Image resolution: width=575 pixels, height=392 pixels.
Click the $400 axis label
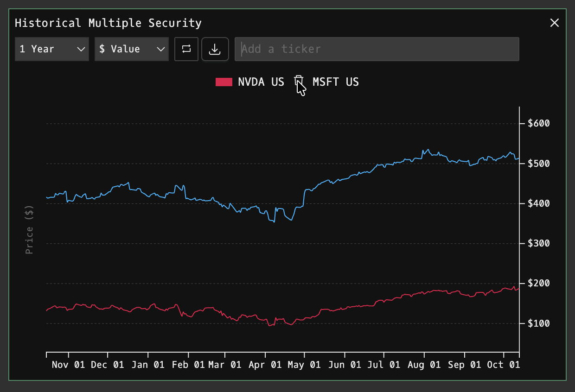point(538,203)
